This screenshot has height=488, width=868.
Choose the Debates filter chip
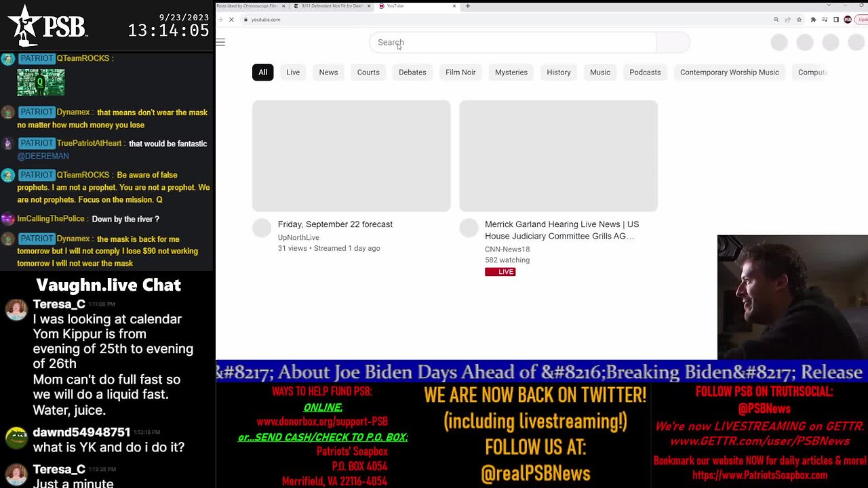(412, 72)
